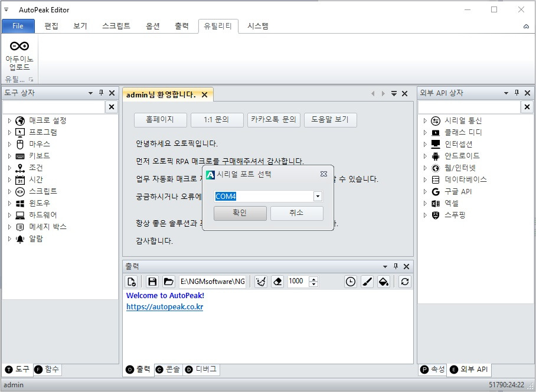Click the 확인 button in serial port dialog
Screen dimensions: 536x392
tap(240, 213)
